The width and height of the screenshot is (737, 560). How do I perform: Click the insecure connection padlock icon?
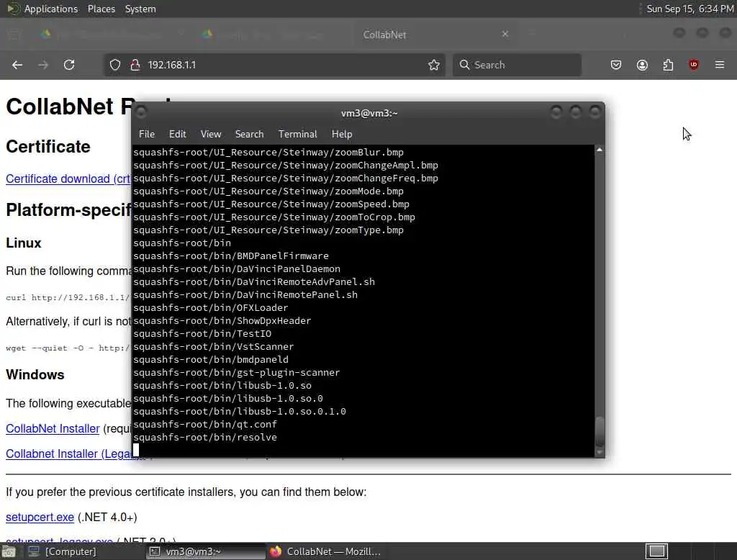135,65
